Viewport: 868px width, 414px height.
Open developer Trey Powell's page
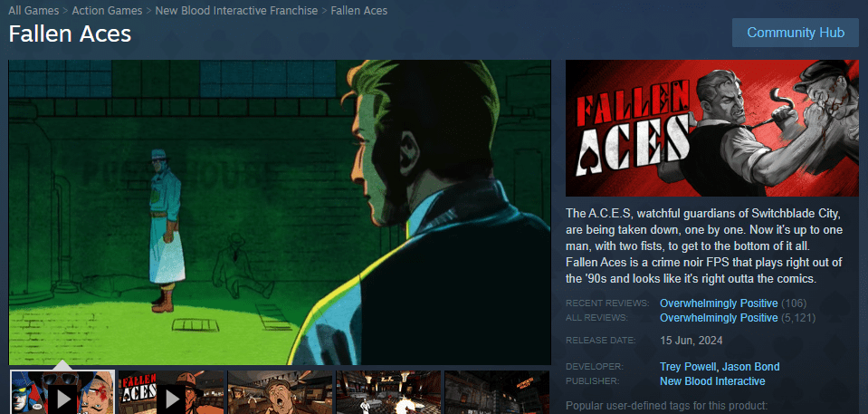689,367
